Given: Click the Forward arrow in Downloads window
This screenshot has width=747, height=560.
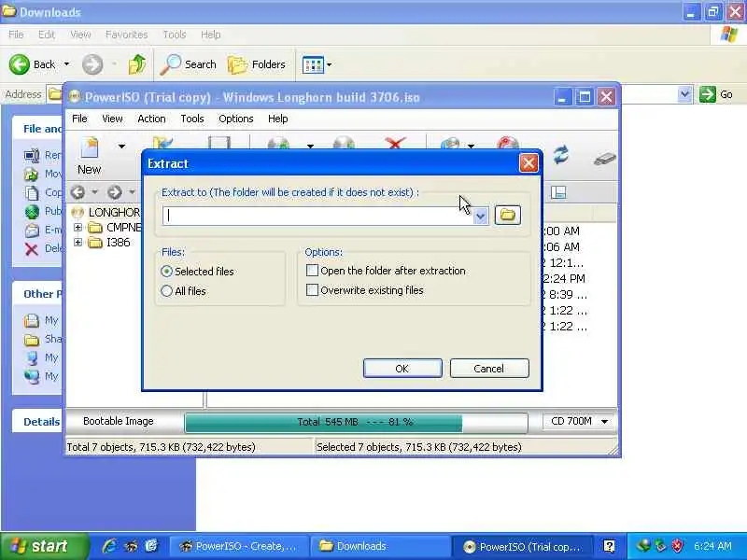Looking at the screenshot, I should click(92, 64).
